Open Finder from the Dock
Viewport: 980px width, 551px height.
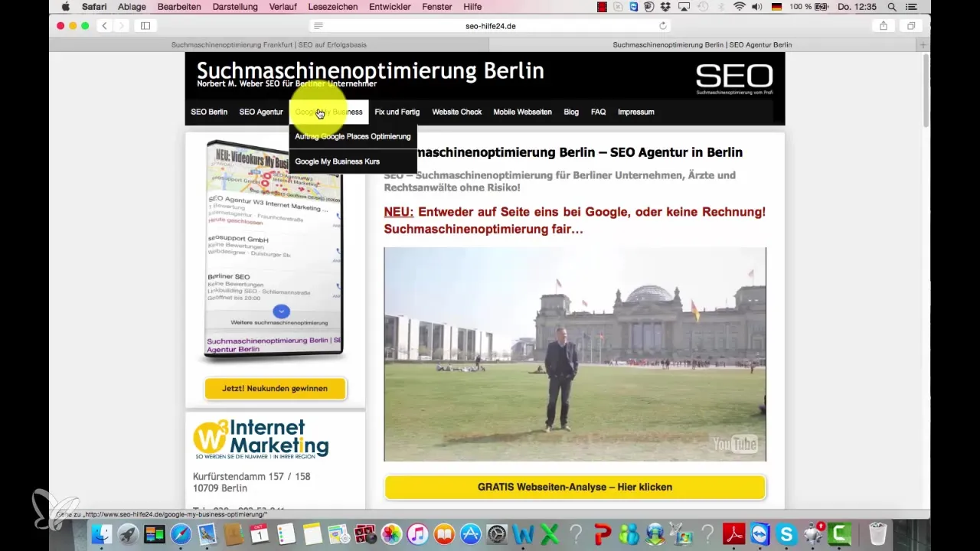102,533
